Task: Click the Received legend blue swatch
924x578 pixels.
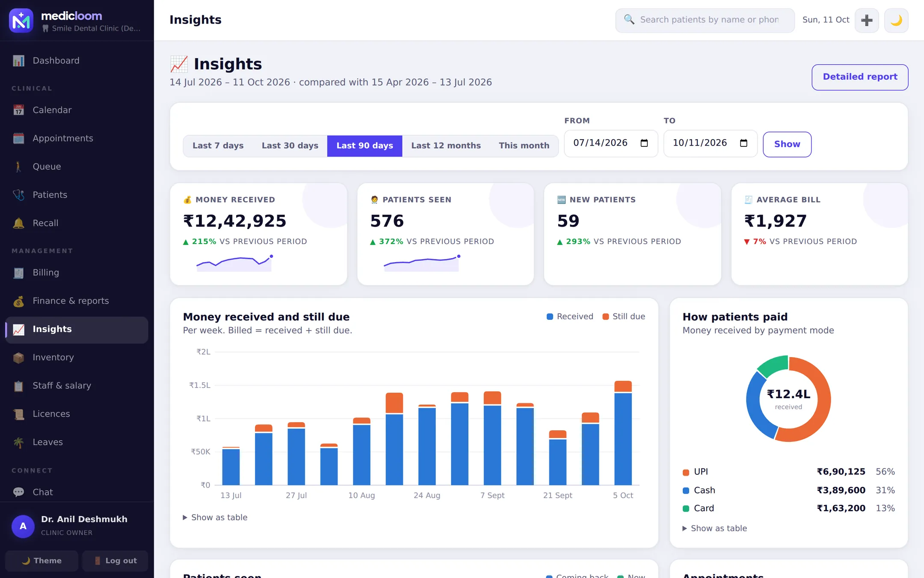Action: point(550,317)
